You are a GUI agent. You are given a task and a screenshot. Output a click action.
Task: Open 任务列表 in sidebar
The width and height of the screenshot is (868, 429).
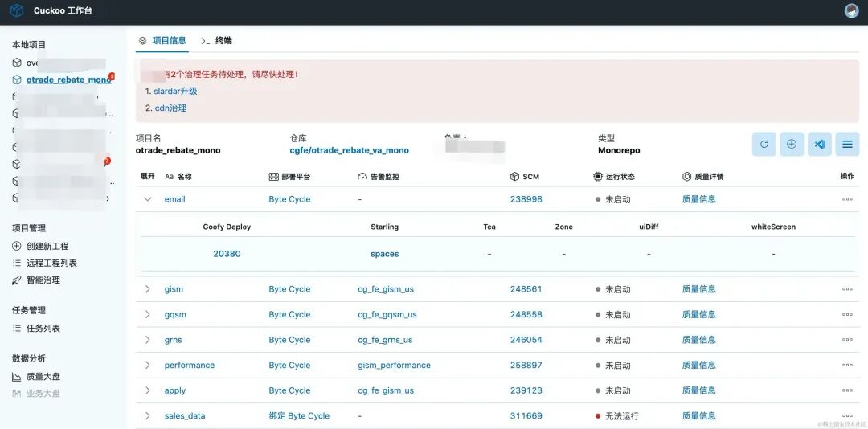point(43,329)
